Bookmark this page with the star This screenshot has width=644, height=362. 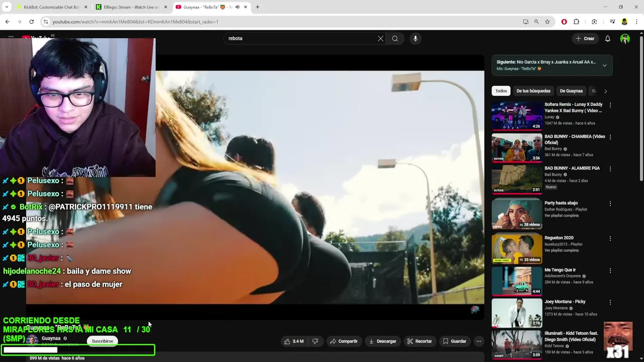547,22
